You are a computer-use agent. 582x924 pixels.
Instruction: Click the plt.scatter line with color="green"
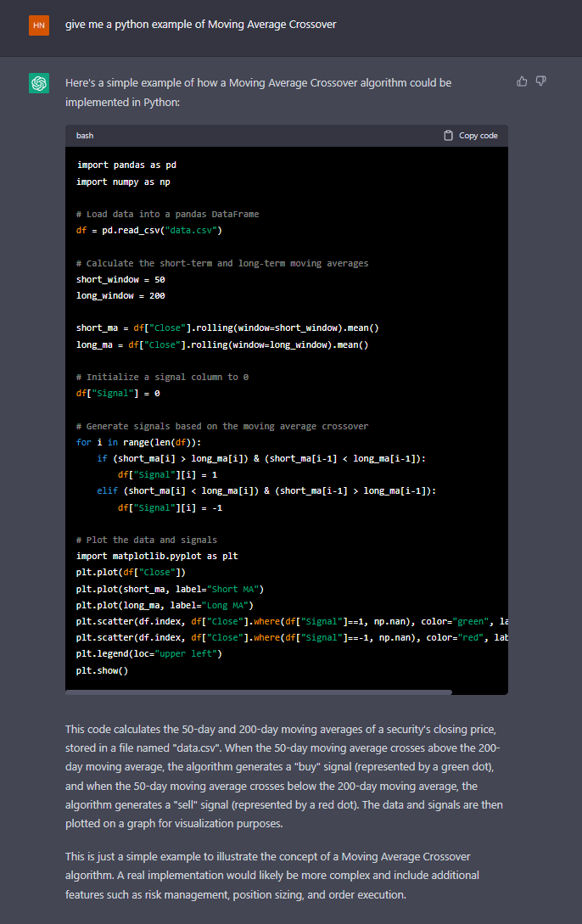tap(292, 622)
